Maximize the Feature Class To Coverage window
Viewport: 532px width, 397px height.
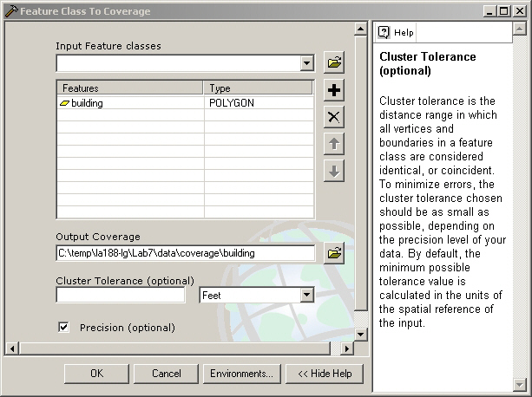click(503, 11)
